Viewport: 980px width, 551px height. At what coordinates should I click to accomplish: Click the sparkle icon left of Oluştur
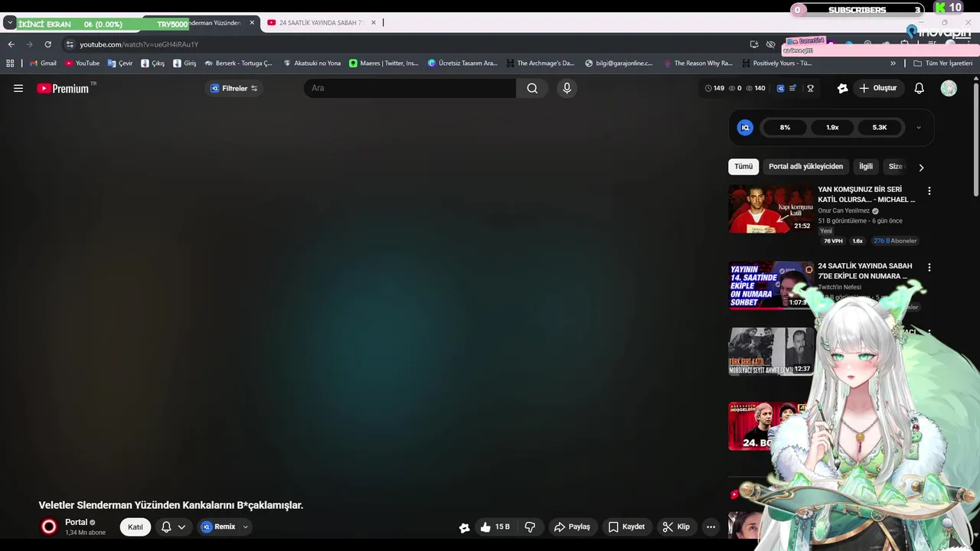click(842, 88)
